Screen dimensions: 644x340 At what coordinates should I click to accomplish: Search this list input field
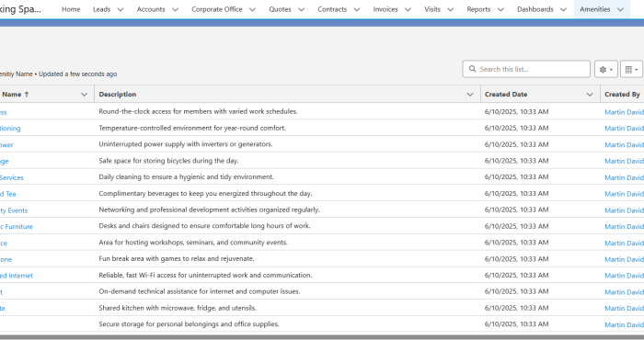(526, 69)
